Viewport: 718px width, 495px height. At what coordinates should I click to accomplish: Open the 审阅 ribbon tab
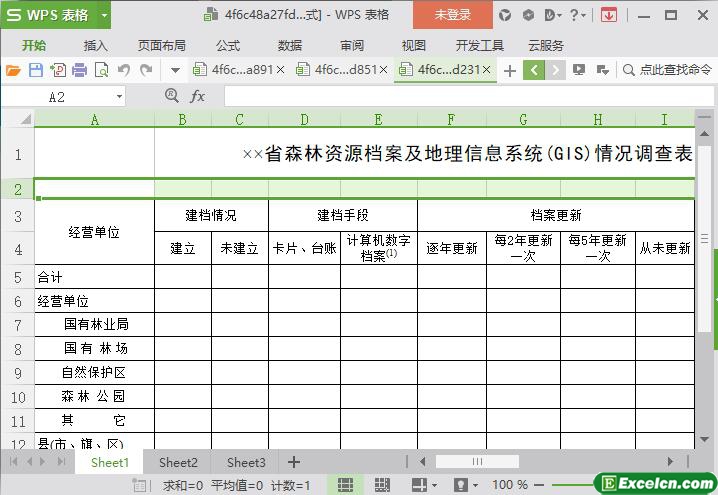352,45
